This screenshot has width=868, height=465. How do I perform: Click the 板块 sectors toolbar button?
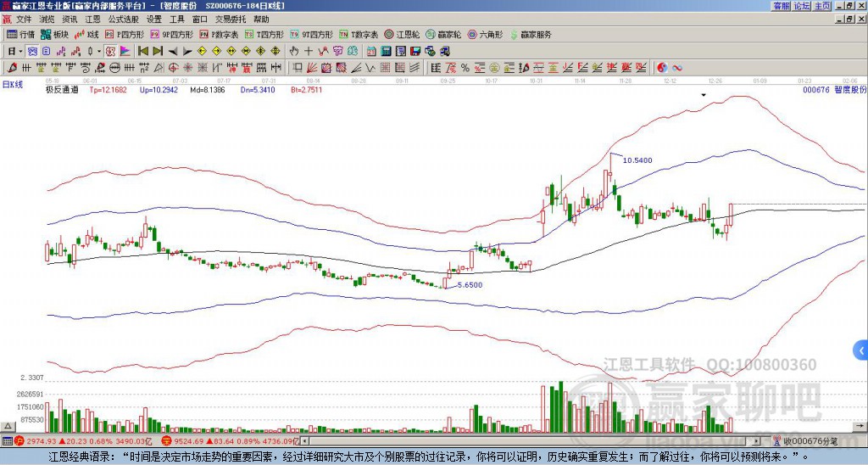(x=55, y=34)
